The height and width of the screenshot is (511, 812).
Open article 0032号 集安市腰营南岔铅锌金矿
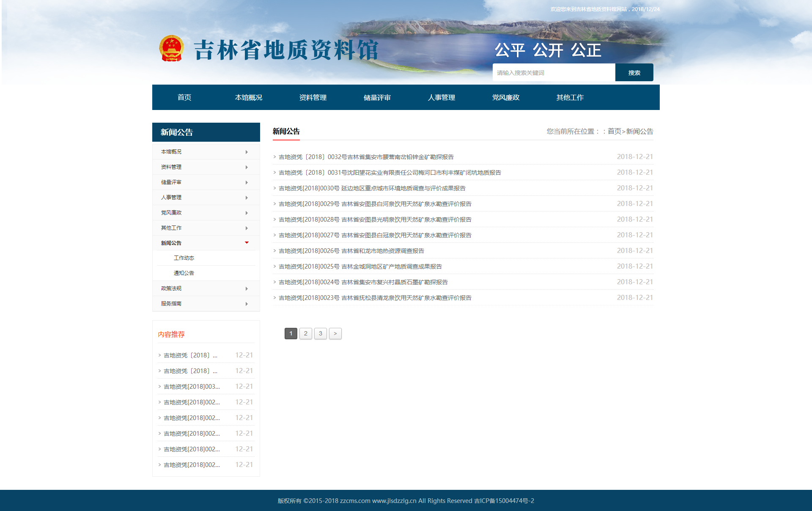tap(366, 157)
